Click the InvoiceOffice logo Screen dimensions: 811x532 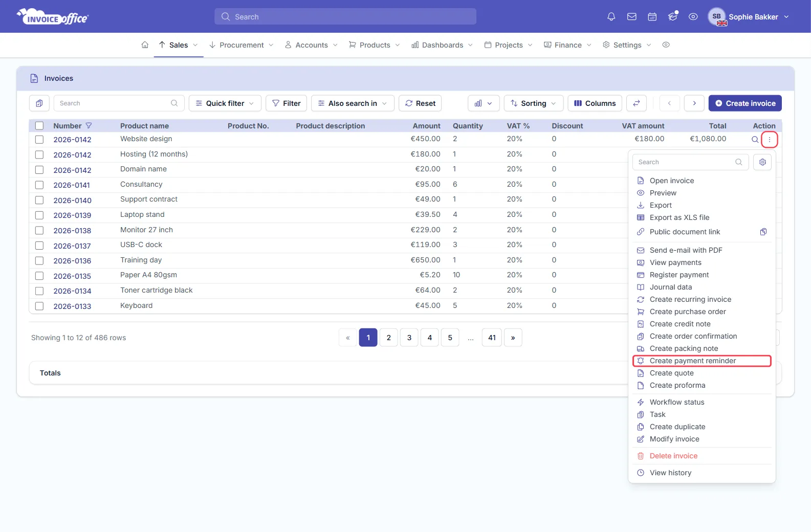52,17
